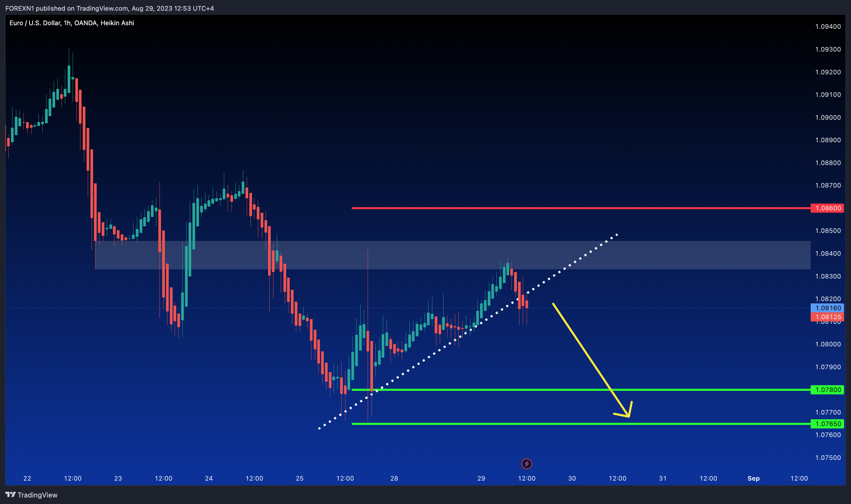Click the TradingView logo at bottom left

click(31, 495)
